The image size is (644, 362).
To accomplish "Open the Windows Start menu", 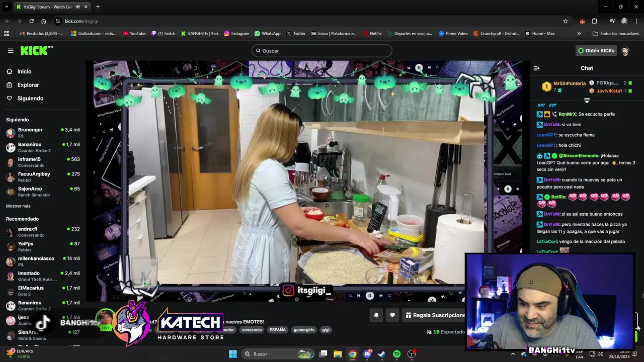I will [233, 354].
